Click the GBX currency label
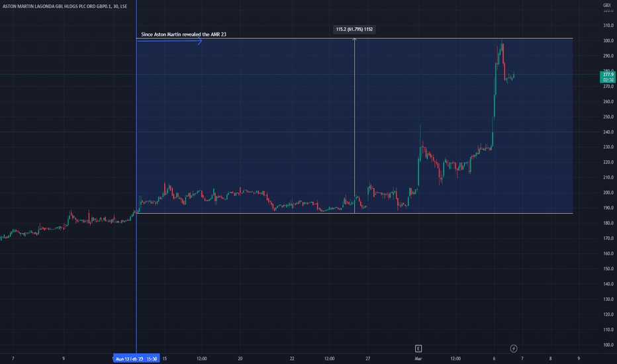617x364 pixels. tap(607, 5)
